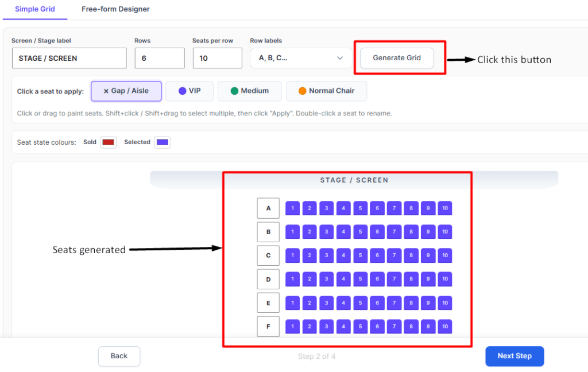Click seat 9 in row E

coord(428,303)
